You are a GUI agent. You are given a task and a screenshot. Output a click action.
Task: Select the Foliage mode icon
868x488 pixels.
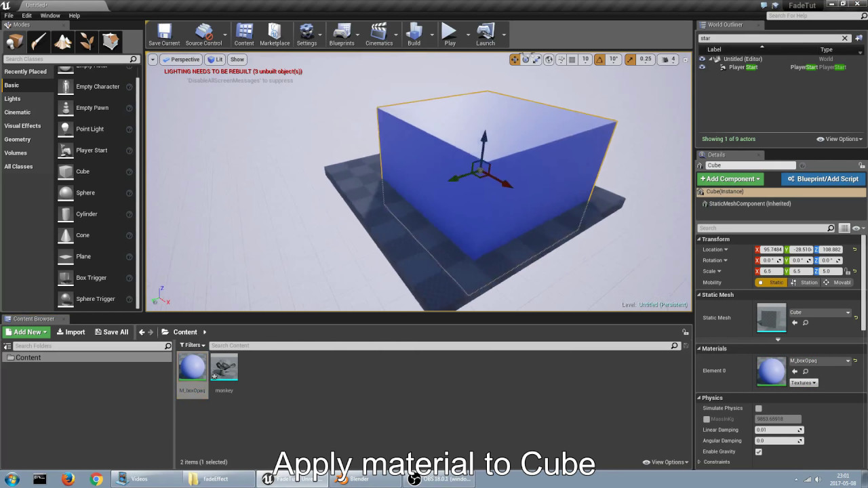click(x=87, y=42)
